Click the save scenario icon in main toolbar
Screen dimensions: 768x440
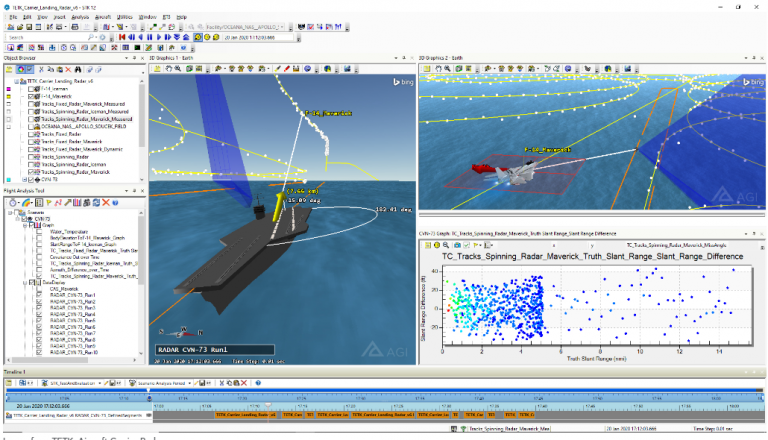coord(29,27)
